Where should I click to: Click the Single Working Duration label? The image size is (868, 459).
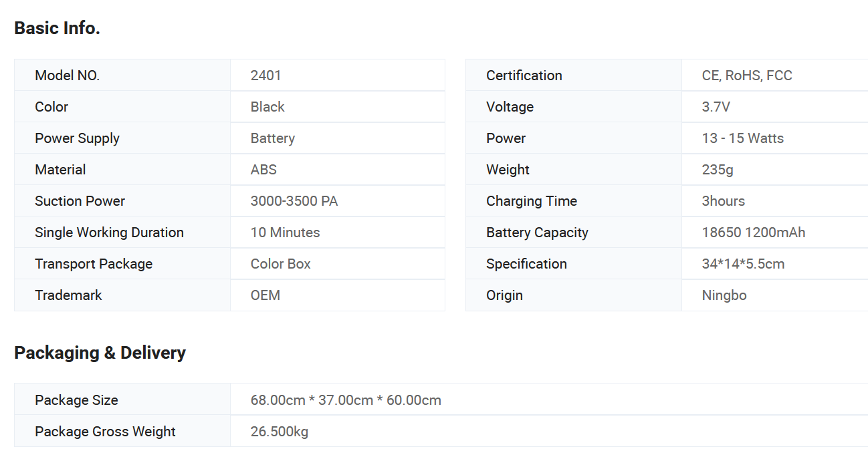(x=109, y=233)
